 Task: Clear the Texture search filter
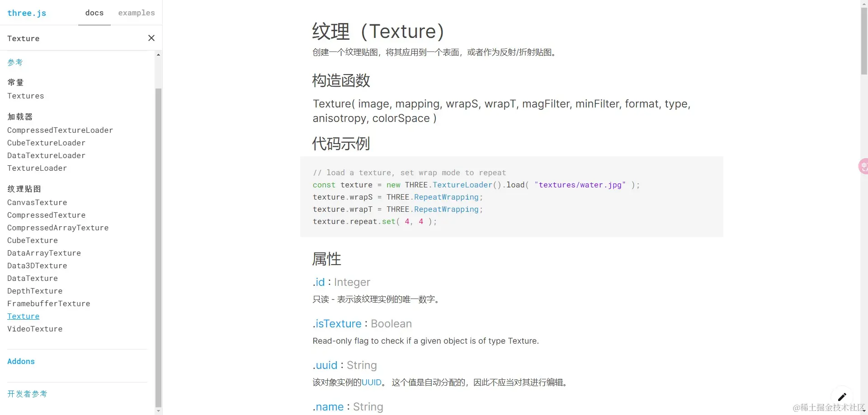(151, 38)
